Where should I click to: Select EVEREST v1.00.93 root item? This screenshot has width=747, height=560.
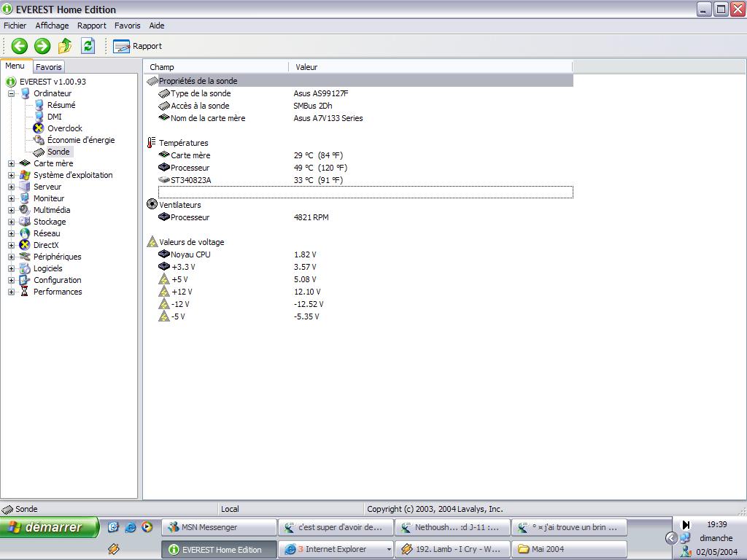pyautogui.click(x=53, y=82)
